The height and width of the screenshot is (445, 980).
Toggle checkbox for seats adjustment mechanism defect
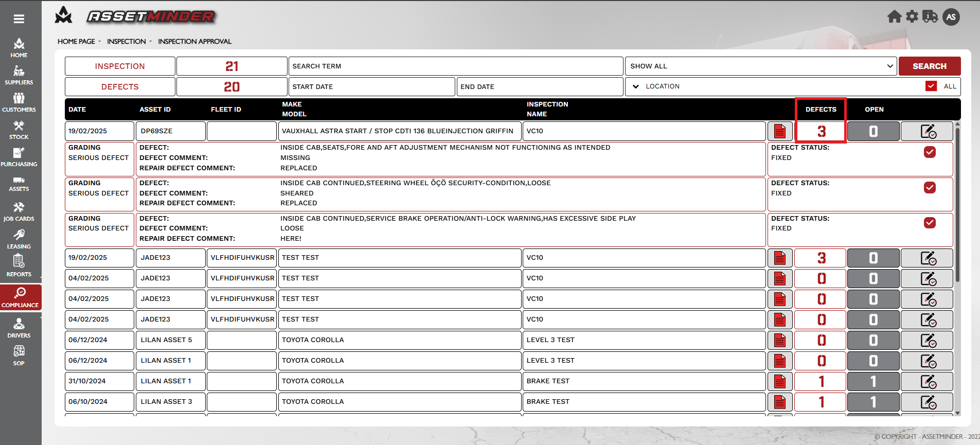(x=930, y=152)
